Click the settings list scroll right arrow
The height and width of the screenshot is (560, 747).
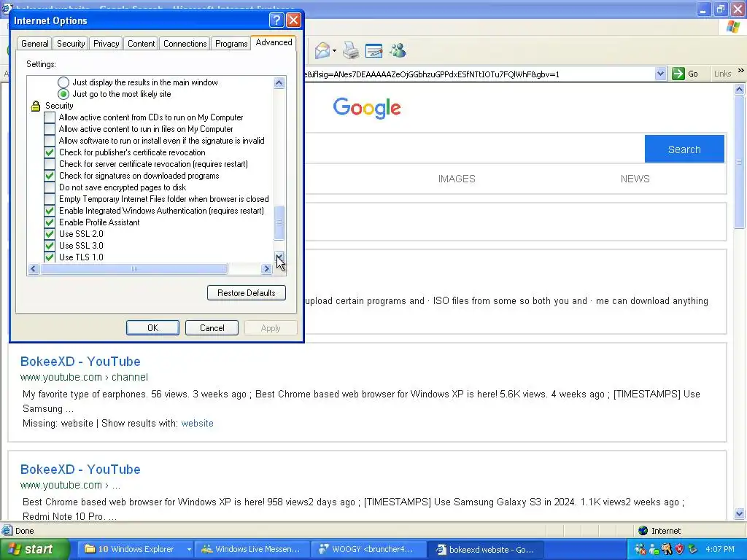(x=266, y=268)
